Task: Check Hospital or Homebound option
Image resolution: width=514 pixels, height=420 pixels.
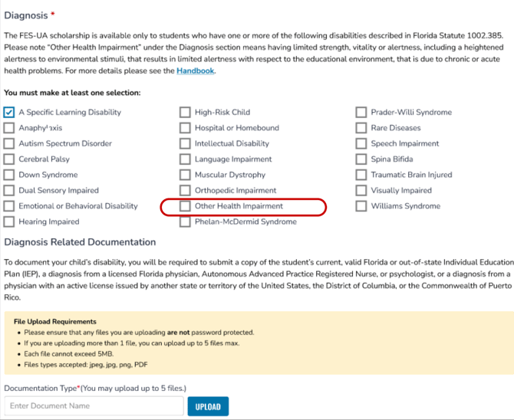Action: 185,128
